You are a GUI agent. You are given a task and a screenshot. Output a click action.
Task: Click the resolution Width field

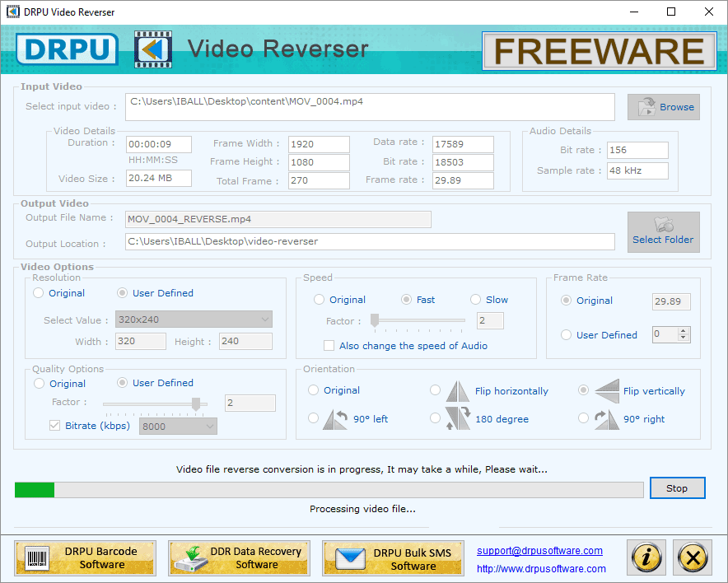click(x=140, y=341)
